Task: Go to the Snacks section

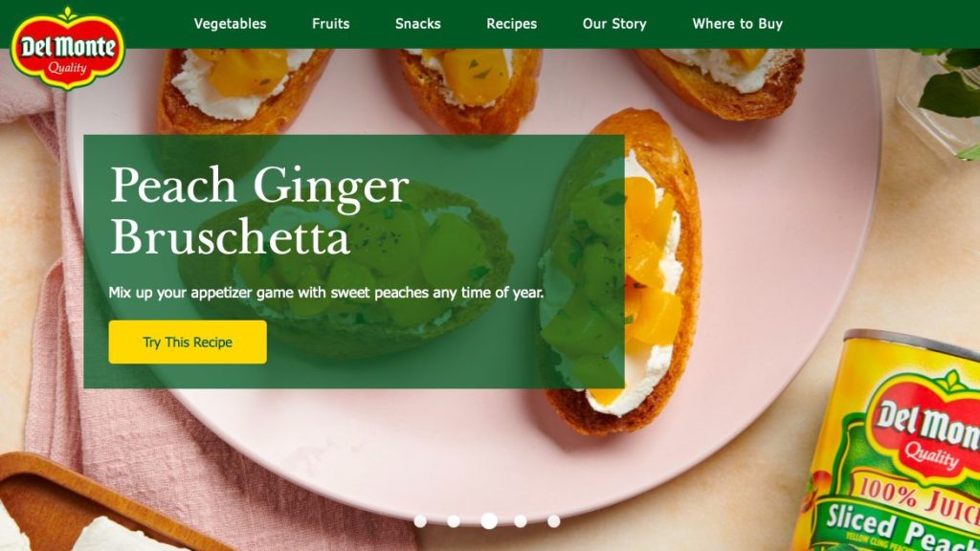Action: point(418,24)
